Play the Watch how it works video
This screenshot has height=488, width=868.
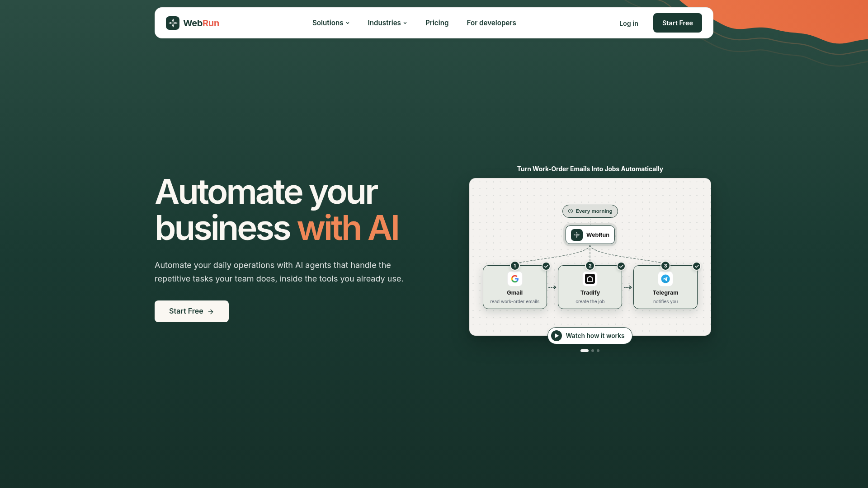point(590,336)
